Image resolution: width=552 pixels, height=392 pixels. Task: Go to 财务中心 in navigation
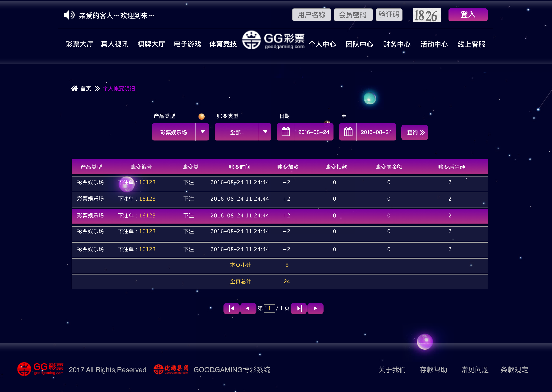pos(397,44)
